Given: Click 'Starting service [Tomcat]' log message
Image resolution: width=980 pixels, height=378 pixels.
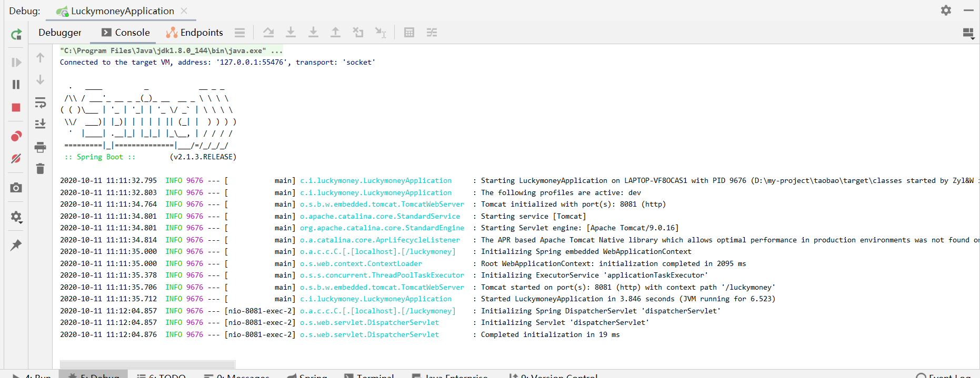Looking at the screenshot, I should [533, 216].
